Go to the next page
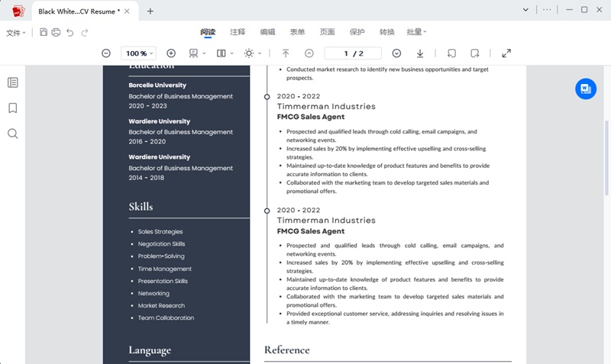The width and height of the screenshot is (611, 364). pyautogui.click(x=396, y=53)
